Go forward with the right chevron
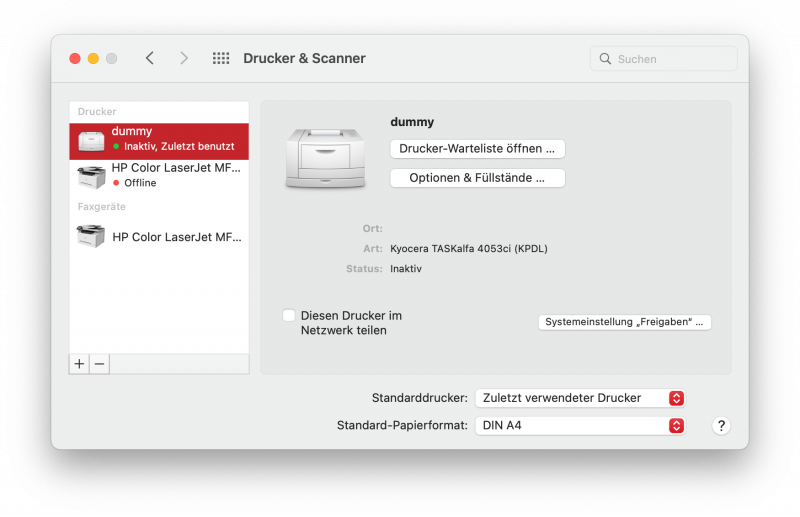The height and width of the screenshot is (517, 800). (184, 58)
